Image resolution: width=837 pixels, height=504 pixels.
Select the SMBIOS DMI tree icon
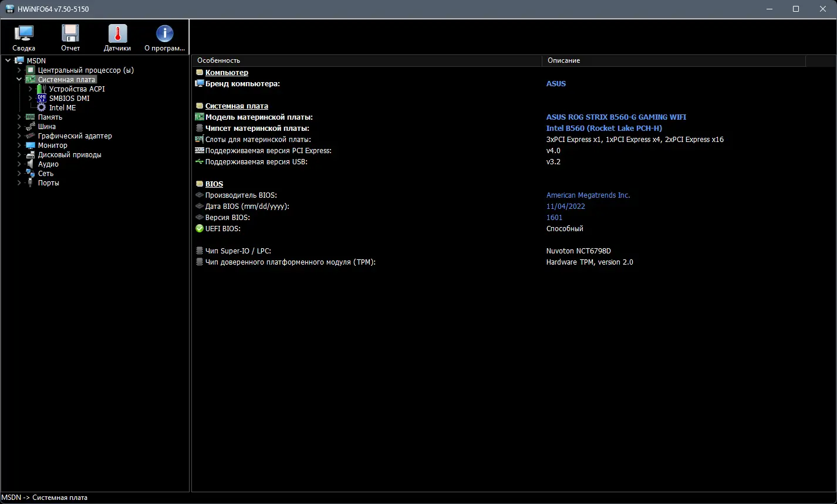coord(42,99)
